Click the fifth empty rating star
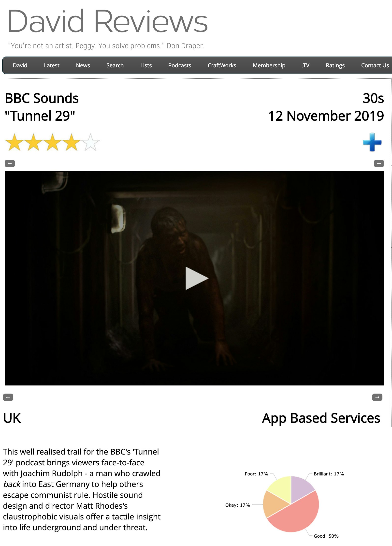This screenshot has width=392, height=546. [90, 142]
